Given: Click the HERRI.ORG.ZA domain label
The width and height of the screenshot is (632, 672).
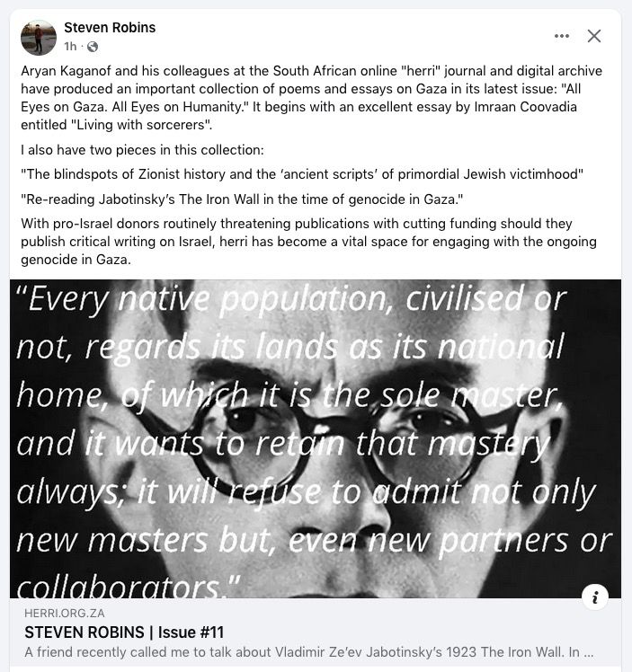Looking at the screenshot, I should click(x=65, y=613).
